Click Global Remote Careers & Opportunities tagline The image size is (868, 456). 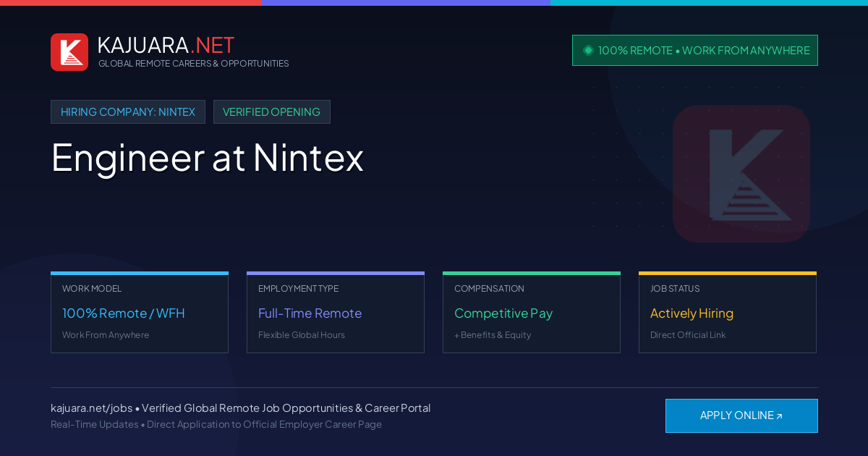(x=194, y=64)
